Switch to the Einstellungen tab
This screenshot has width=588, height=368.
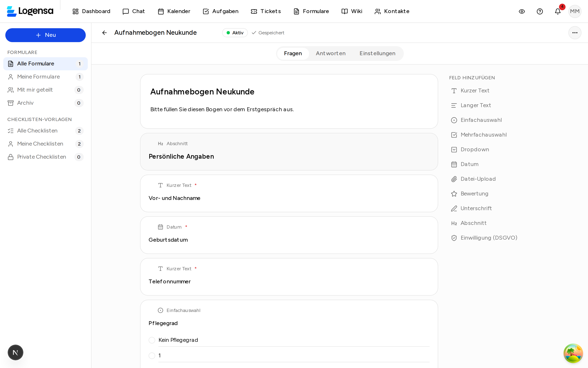coord(377,53)
